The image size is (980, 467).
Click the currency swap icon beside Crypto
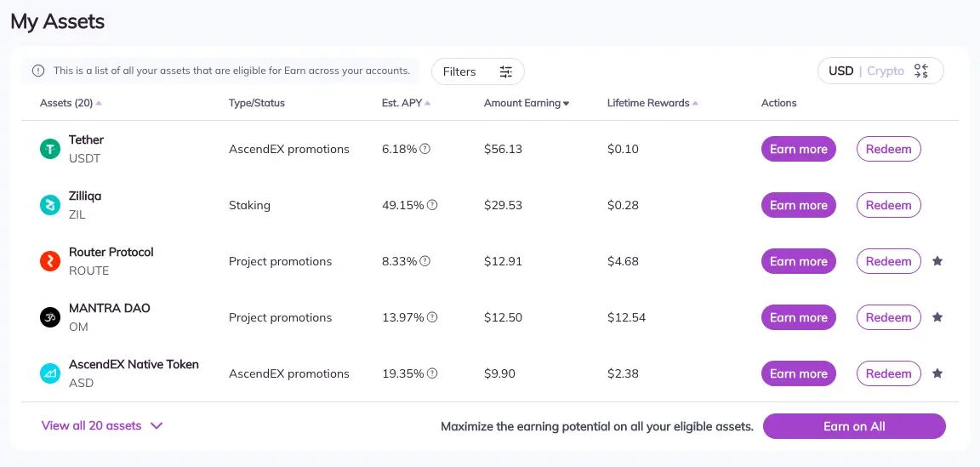click(921, 71)
